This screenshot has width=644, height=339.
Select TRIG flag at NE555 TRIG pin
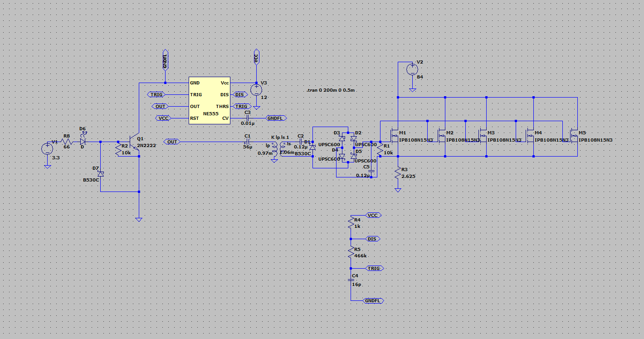156,94
